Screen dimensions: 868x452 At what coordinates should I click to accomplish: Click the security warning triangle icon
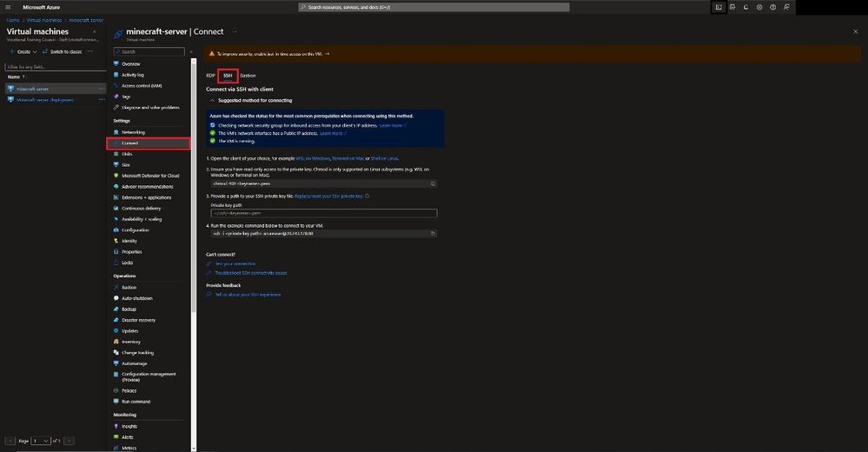[x=211, y=54]
